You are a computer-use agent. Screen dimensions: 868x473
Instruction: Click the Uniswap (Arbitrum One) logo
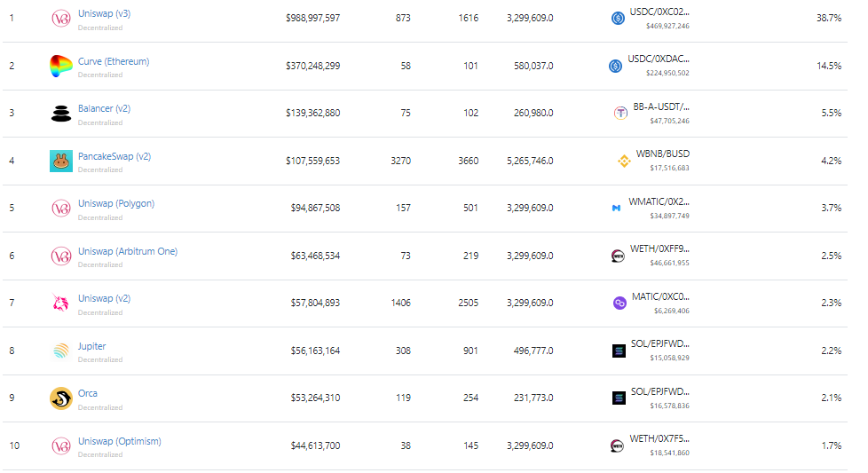pyautogui.click(x=61, y=256)
